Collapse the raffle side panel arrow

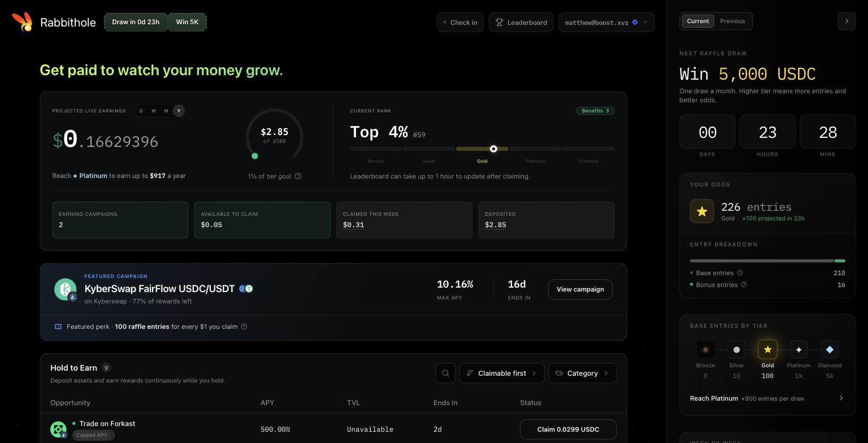click(847, 21)
